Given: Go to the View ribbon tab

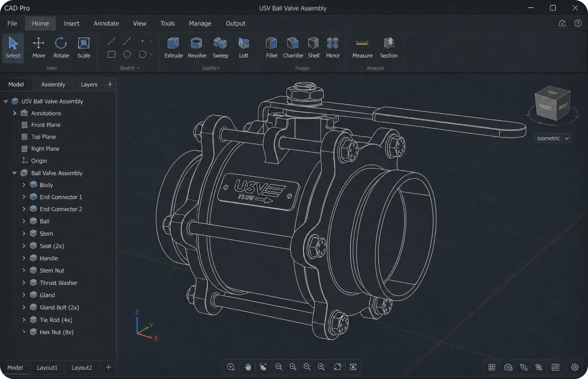Looking at the screenshot, I should pyautogui.click(x=140, y=23).
